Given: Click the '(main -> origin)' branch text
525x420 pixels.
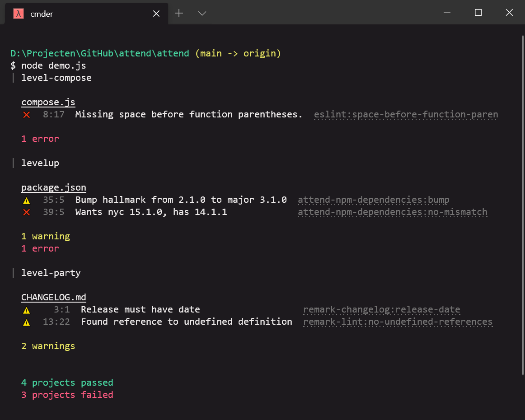Looking at the screenshot, I should (x=238, y=53).
